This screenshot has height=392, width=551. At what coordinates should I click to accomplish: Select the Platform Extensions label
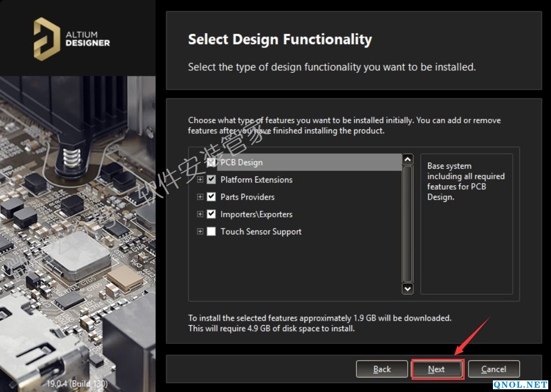tap(256, 180)
